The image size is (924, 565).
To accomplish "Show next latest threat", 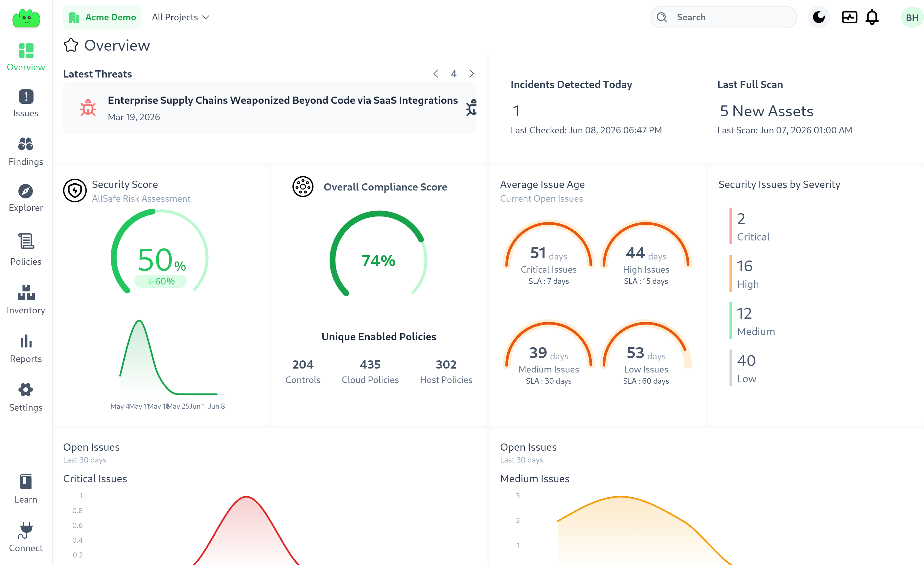I will point(472,74).
